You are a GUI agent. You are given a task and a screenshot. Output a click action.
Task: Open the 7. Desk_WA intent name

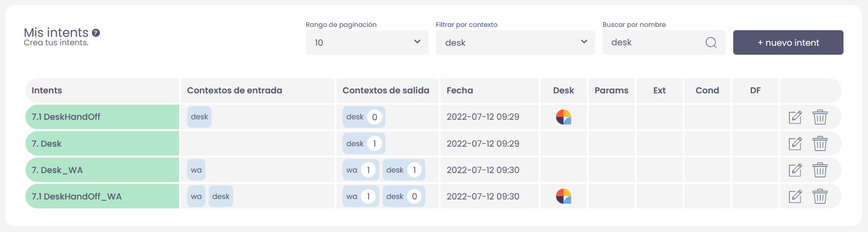coord(57,170)
